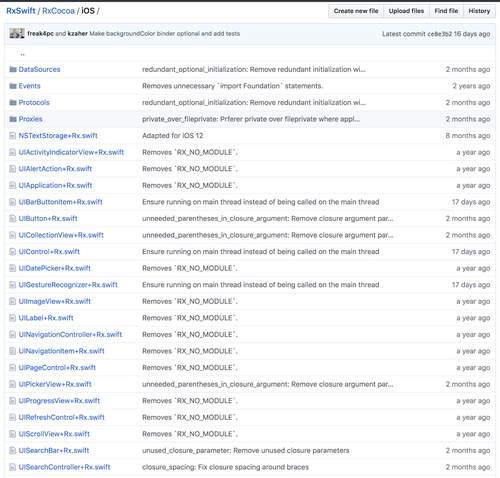Click the DataSources folder icon
The image size is (500, 478).
[13, 69]
